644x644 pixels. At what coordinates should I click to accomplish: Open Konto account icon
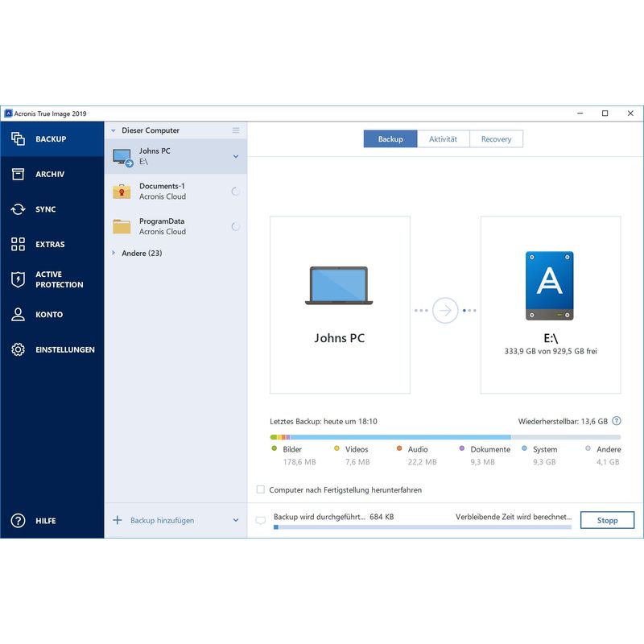18,315
